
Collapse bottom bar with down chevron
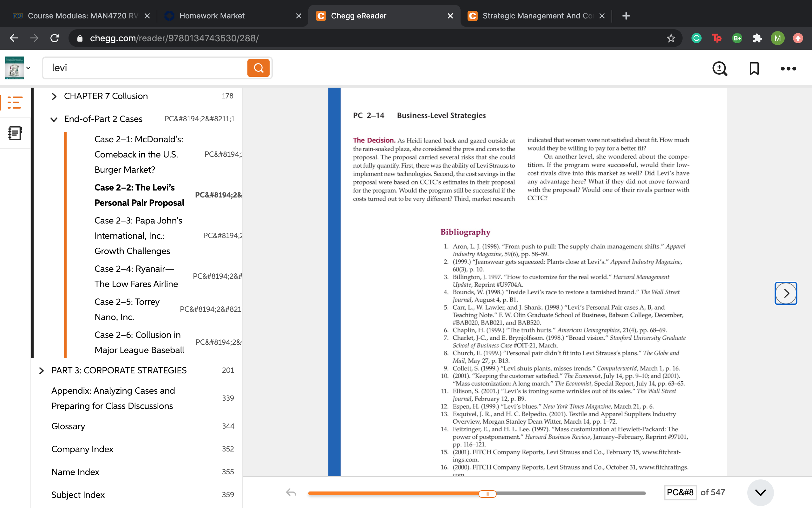coord(760,492)
